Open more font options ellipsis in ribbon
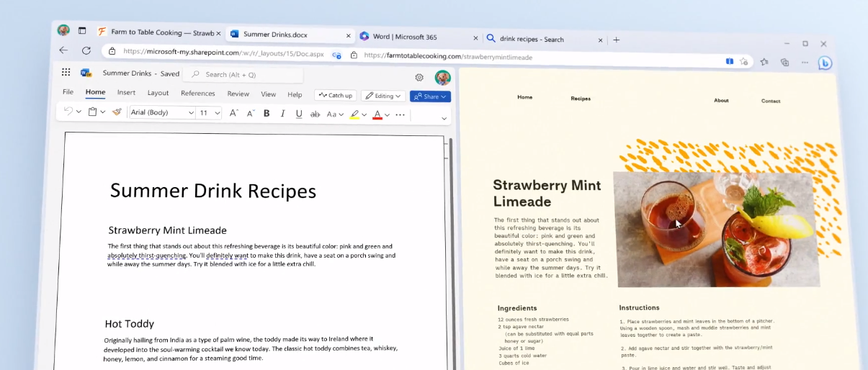 coord(401,115)
